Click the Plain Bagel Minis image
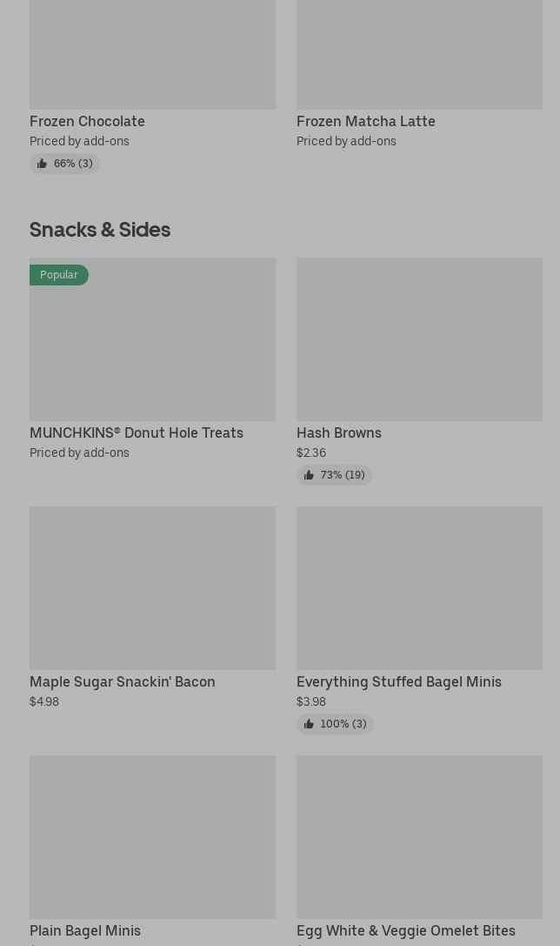 coord(152,837)
